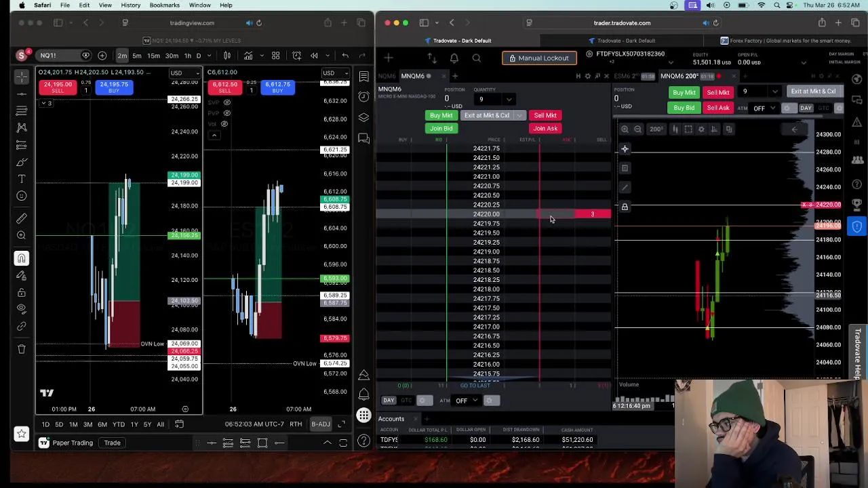Toggle PVP indicator visibility

(227, 113)
